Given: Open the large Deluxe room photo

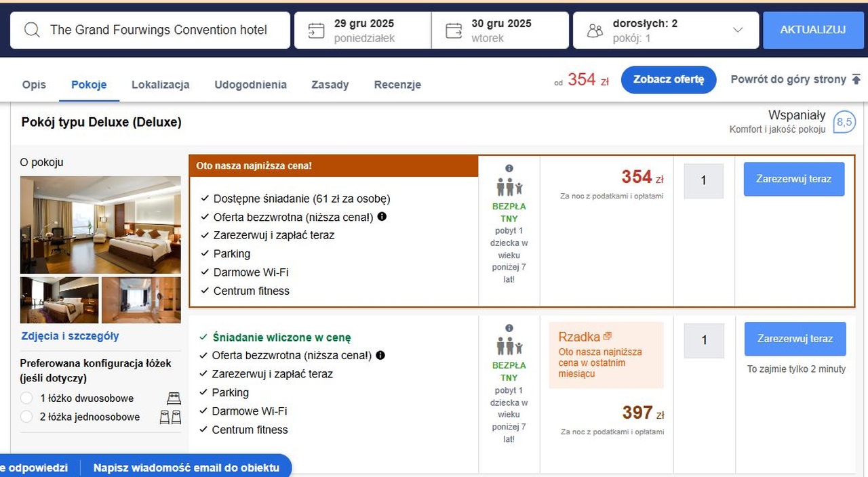Looking at the screenshot, I should (100, 225).
